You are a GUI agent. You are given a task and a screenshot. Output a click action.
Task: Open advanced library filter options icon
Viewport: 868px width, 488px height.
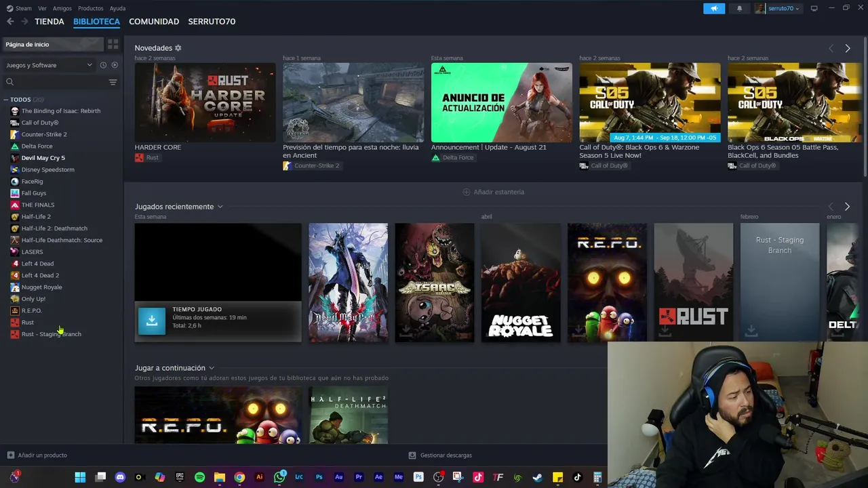click(113, 82)
